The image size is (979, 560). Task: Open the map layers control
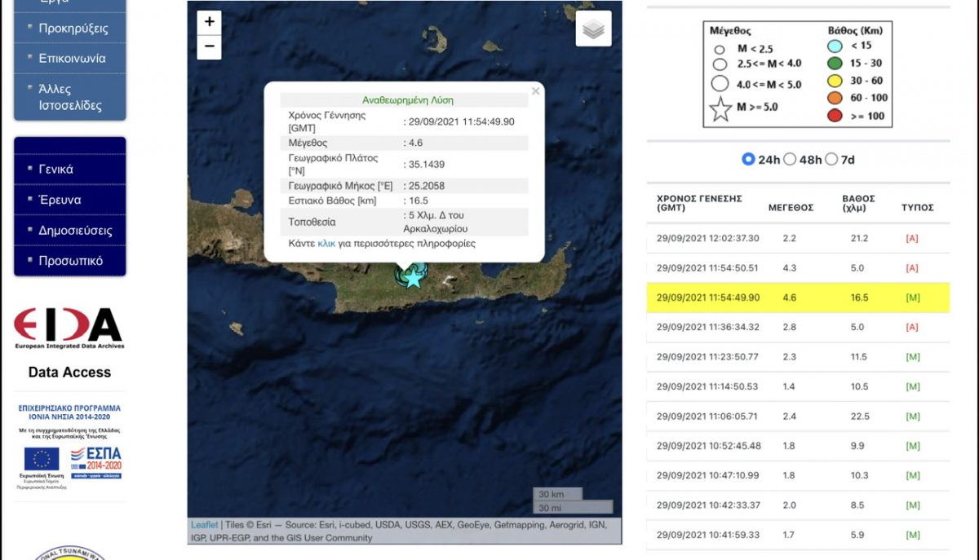pyautogui.click(x=593, y=29)
